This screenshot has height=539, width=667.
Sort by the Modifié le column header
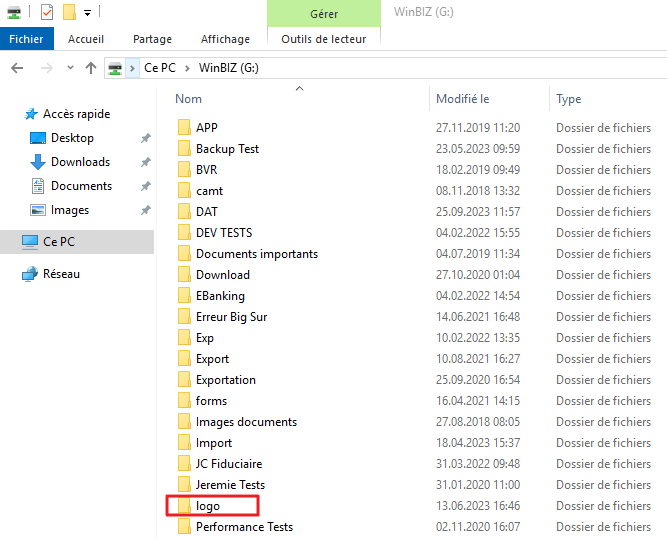pyautogui.click(x=462, y=99)
